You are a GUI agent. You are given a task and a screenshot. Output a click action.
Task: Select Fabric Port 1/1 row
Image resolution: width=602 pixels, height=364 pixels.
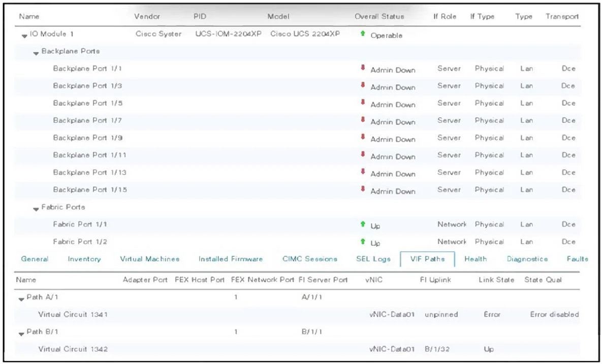click(x=298, y=224)
